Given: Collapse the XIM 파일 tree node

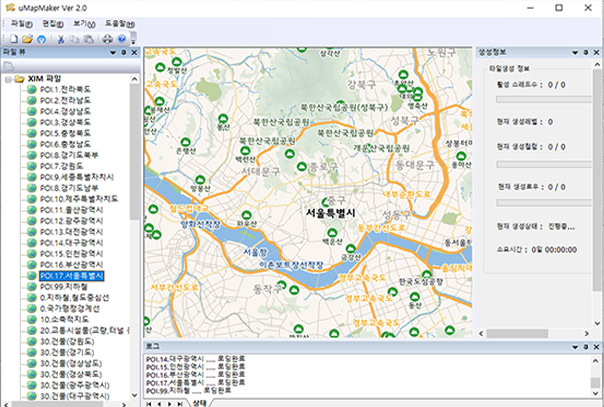Looking at the screenshot, I should tap(8, 80).
